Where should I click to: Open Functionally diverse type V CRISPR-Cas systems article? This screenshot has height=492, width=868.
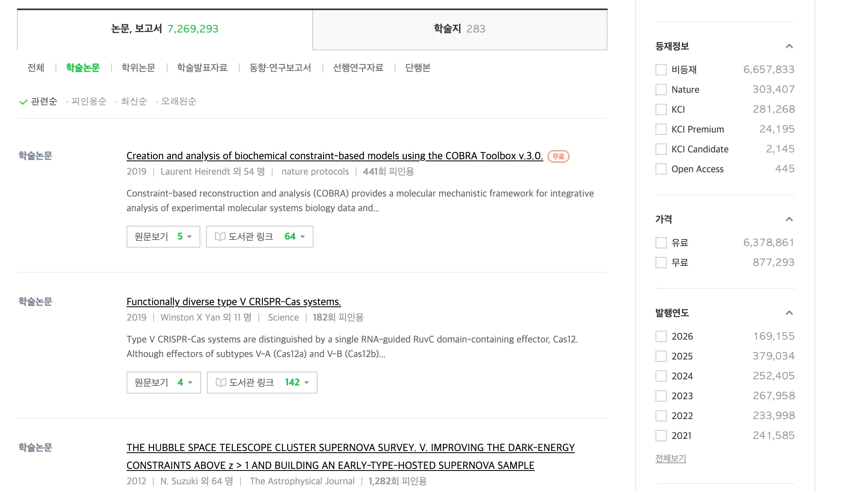tap(234, 302)
